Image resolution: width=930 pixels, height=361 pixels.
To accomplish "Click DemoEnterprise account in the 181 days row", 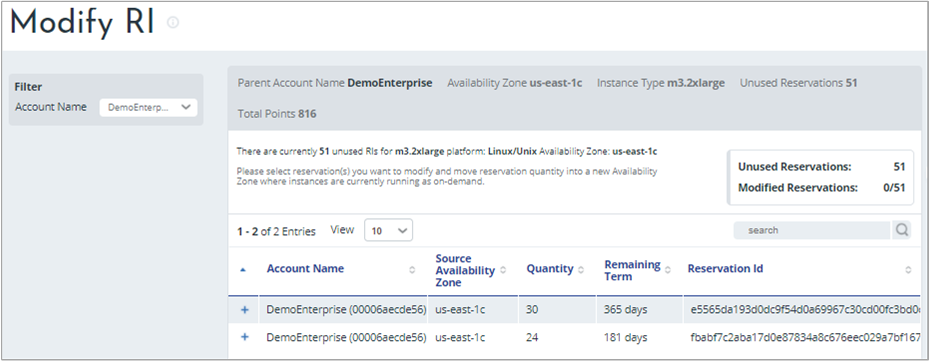I will [x=346, y=337].
